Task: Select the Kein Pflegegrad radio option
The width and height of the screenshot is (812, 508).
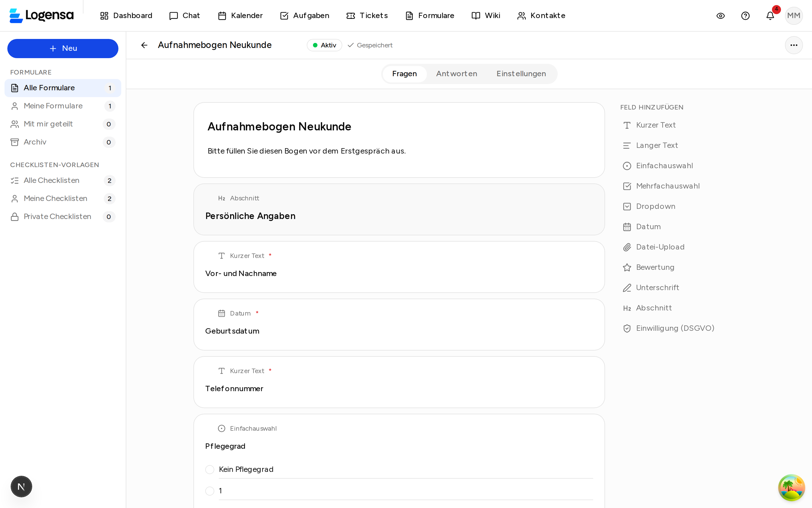Action: click(x=210, y=469)
